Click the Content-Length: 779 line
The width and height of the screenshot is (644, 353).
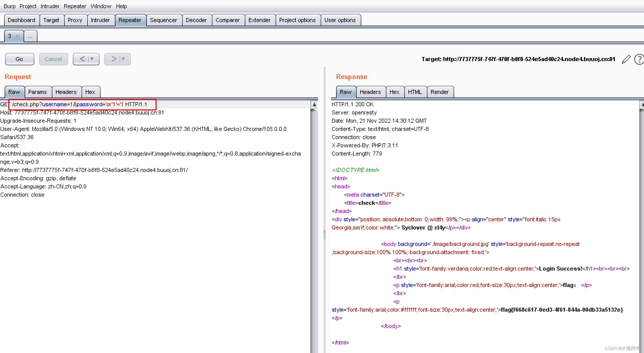click(x=357, y=154)
